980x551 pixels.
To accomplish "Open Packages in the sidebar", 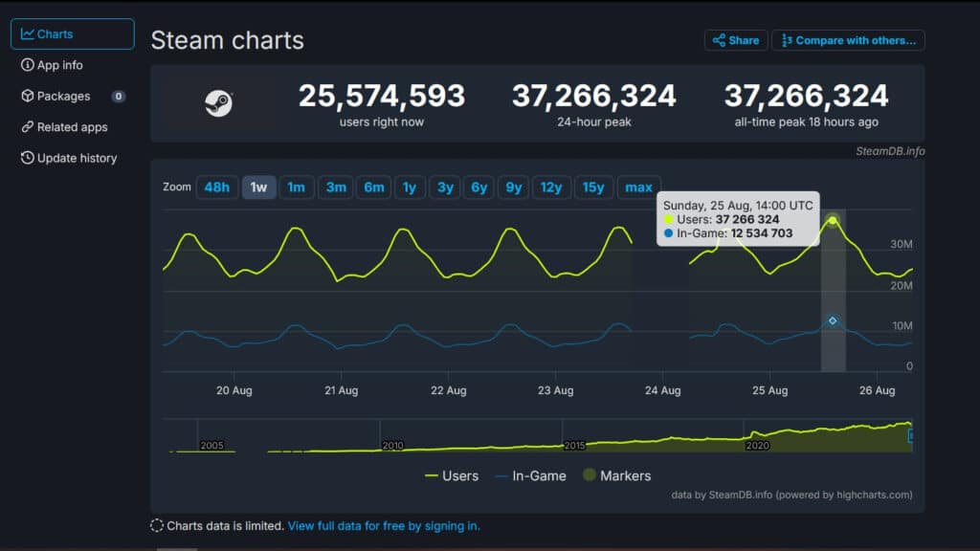I will [56, 97].
